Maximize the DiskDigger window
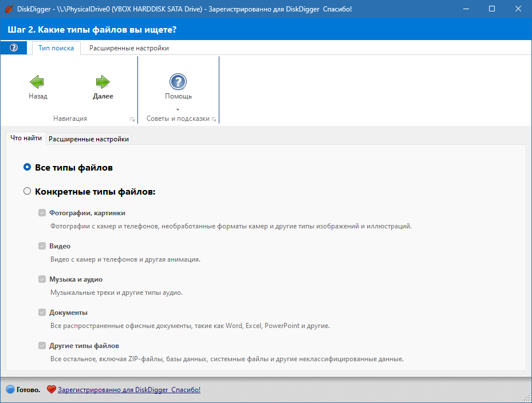532x403 pixels. tap(492, 9)
